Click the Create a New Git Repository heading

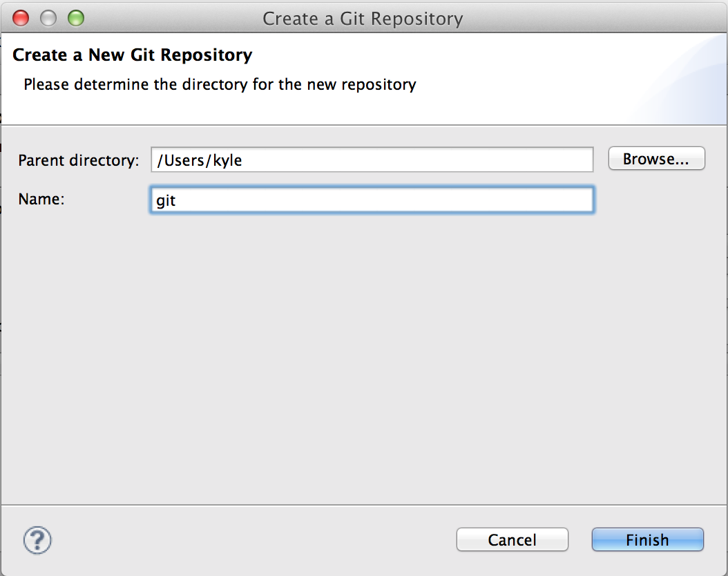click(133, 55)
